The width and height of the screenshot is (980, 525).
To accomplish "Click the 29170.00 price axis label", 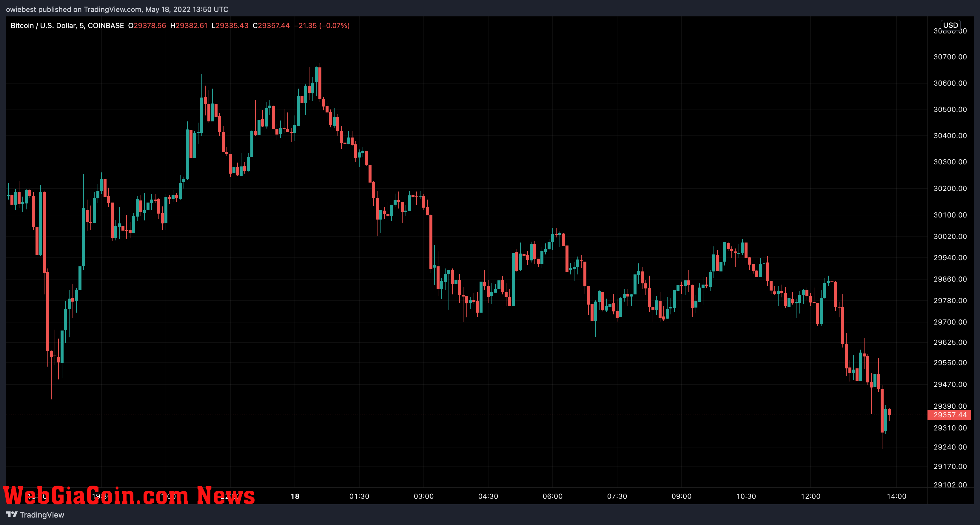I will tap(950, 467).
